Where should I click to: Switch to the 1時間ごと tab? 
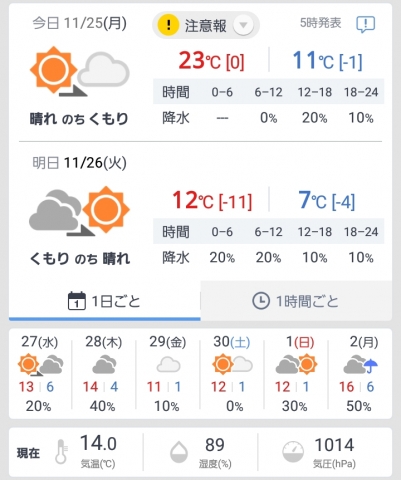(296, 301)
